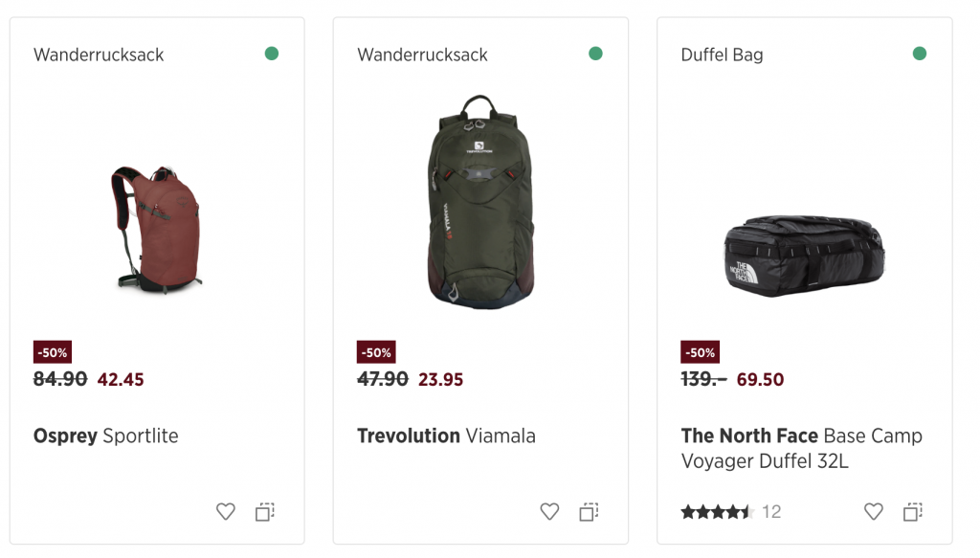
Task: Click Trevolution Viamala green availability dot
Action: 595,54
